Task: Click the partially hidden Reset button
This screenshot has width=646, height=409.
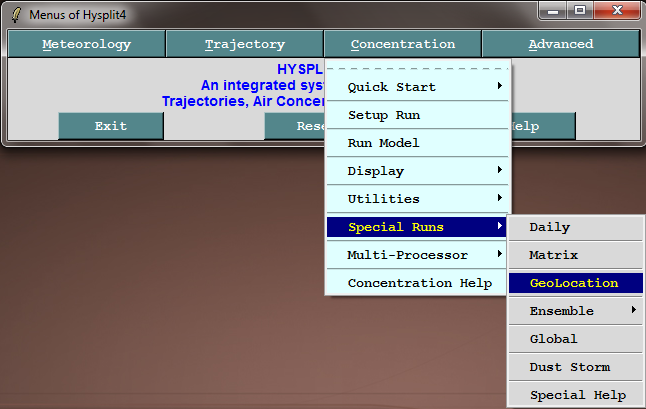Action: pos(295,126)
